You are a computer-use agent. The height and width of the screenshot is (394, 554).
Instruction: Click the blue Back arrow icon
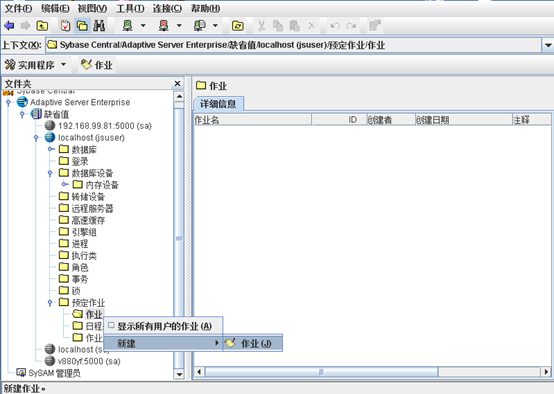point(9,26)
